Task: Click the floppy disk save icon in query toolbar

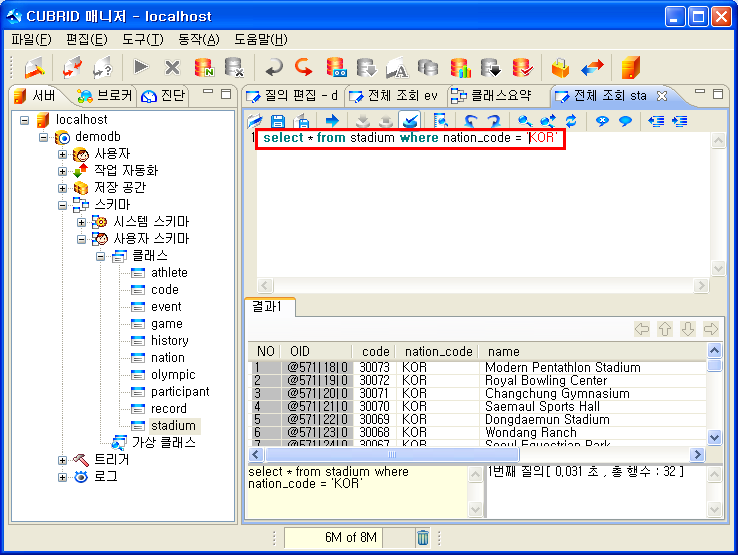Action: [x=278, y=121]
